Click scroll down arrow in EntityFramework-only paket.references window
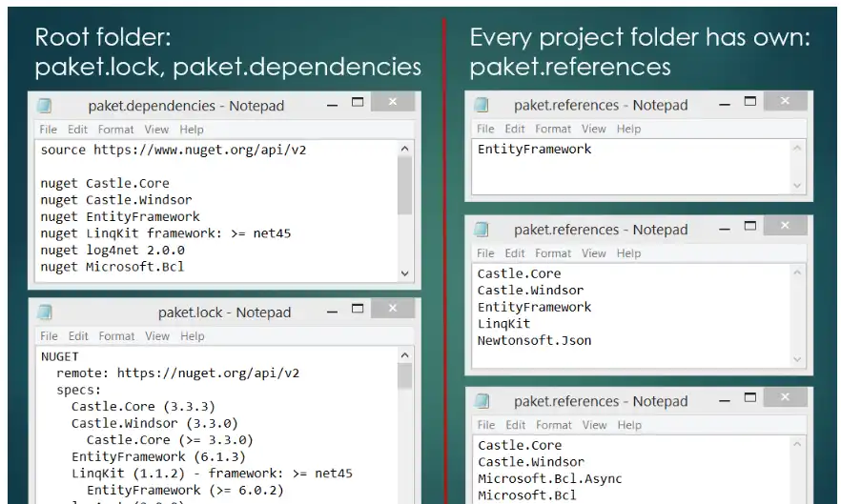The image size is (841, 504). pyautogui.click(x=797, y=186)
